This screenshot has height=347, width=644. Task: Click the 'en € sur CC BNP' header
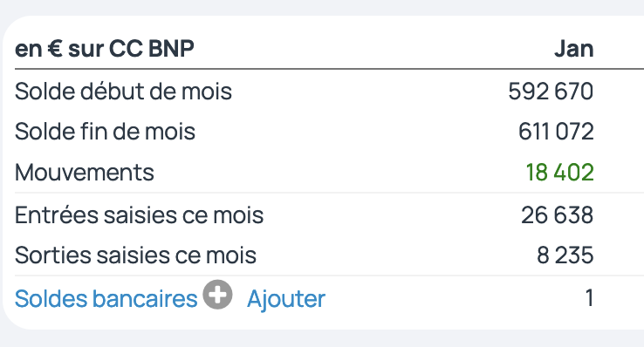coord(105,49)
